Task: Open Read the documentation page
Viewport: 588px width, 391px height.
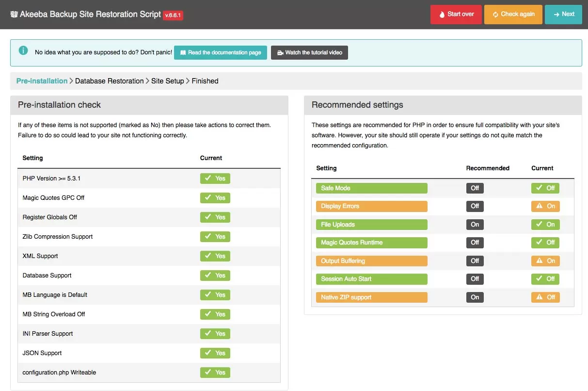Action: 220,52
